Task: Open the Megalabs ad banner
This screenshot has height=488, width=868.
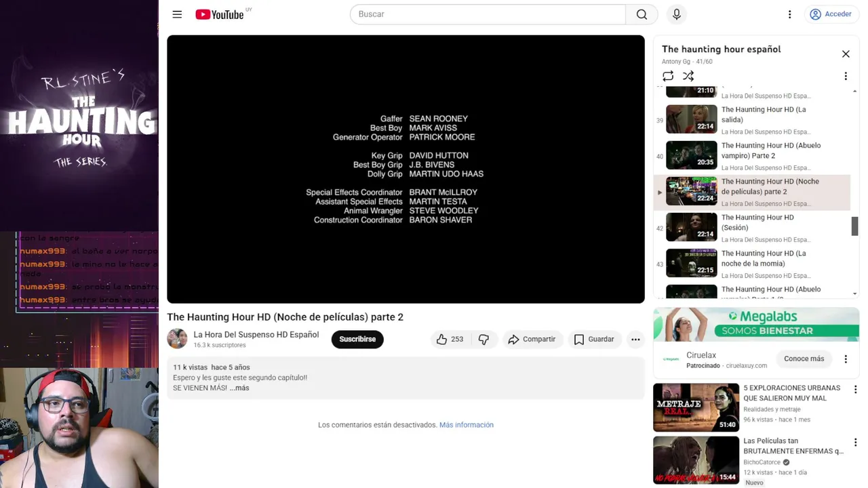Action: 756,325
